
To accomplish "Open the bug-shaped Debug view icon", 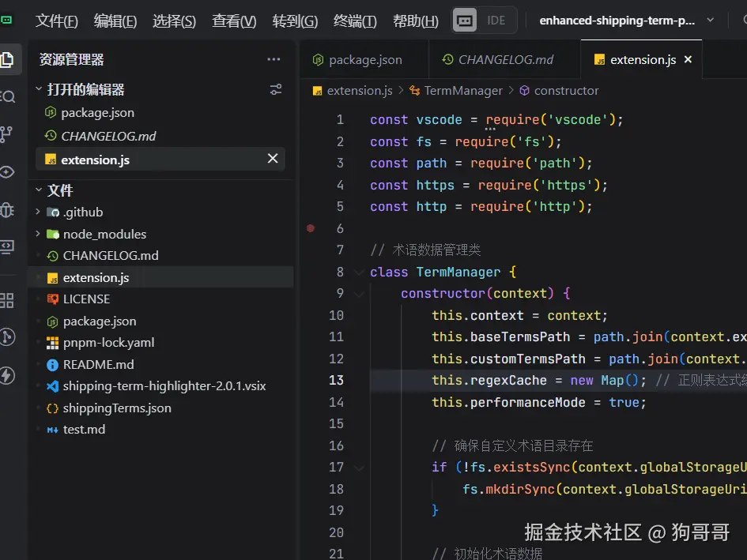I will pyautogui.click(x=7, y=210).
